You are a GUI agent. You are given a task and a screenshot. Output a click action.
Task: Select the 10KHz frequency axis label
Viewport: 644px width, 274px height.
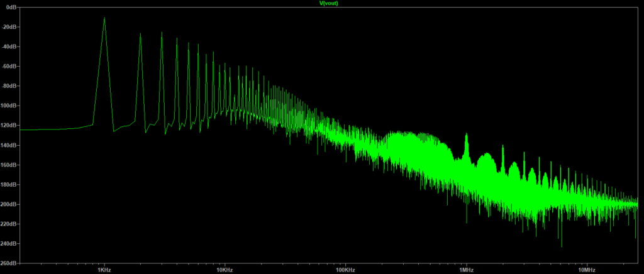(x=225, y=269)
